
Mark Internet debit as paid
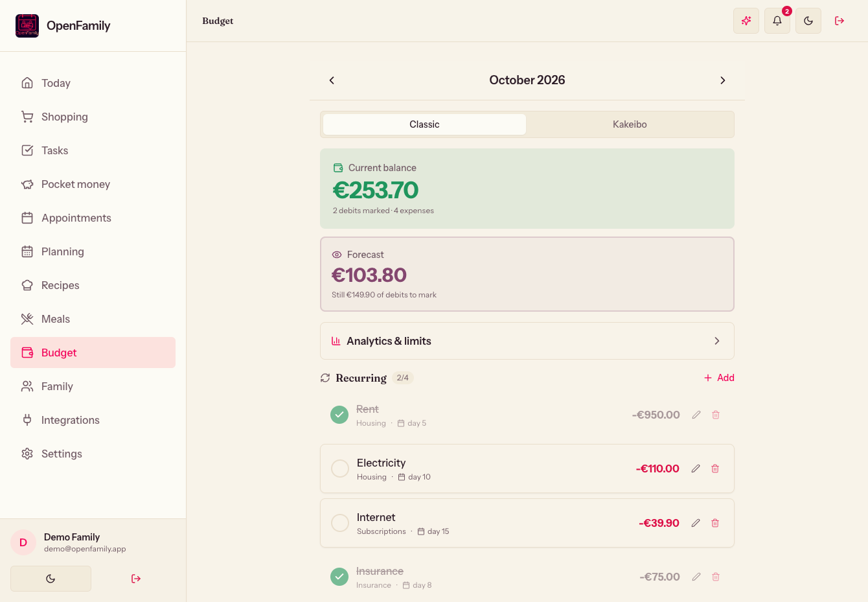pyautogui.click(x=340, y=523)
